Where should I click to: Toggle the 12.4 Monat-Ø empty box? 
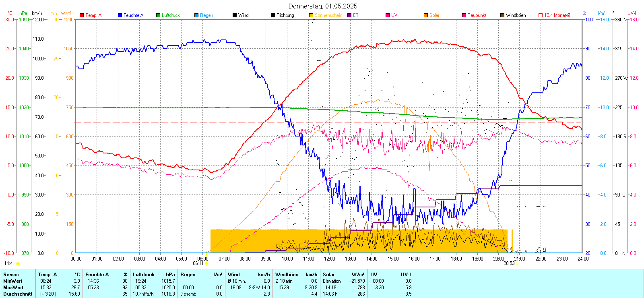[x=541, y=15]
